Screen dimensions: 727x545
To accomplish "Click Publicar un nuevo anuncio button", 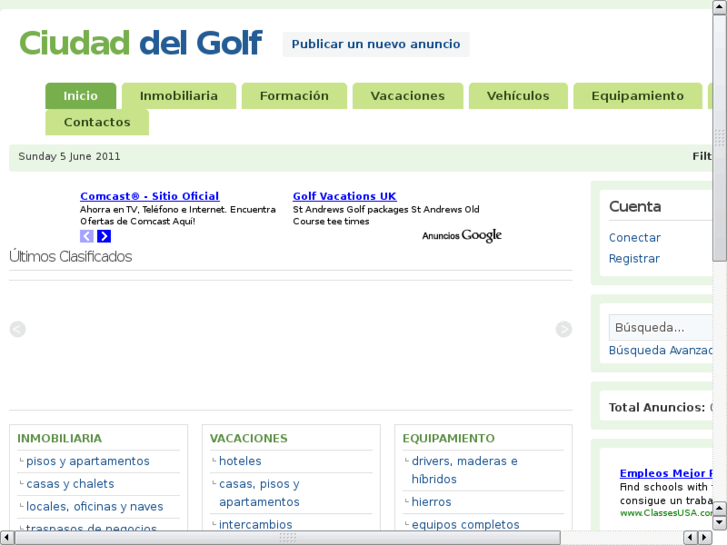I will coord(376,44).
